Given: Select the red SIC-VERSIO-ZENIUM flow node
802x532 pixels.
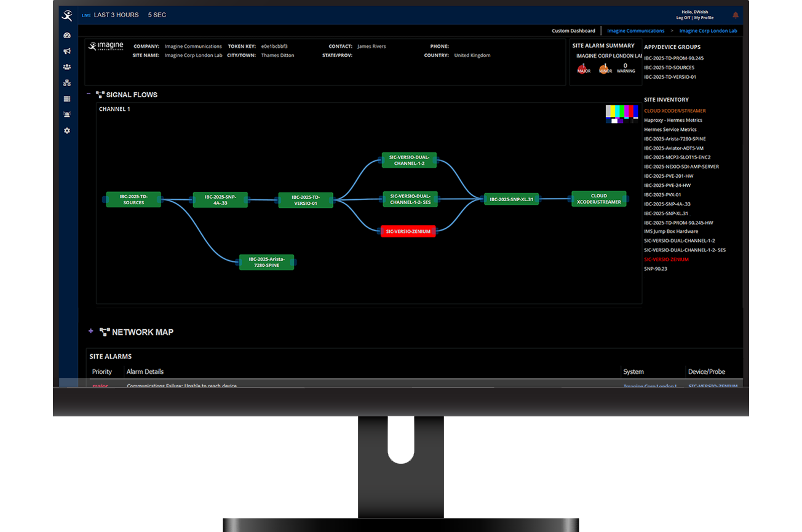Looking at the screenshot, I should [408, 231].
